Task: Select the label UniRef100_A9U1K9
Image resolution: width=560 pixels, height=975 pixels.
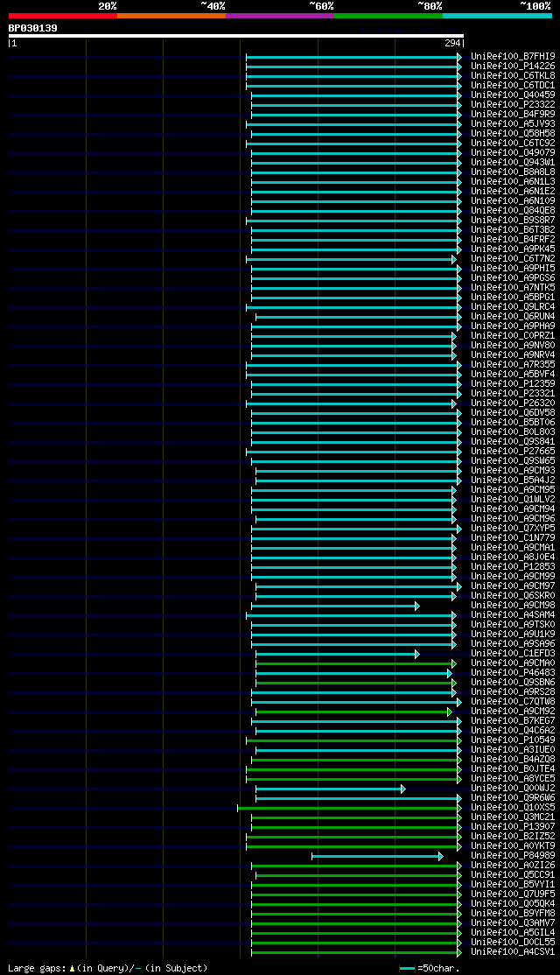Action: pyautogui.click(x=513, y=635)
